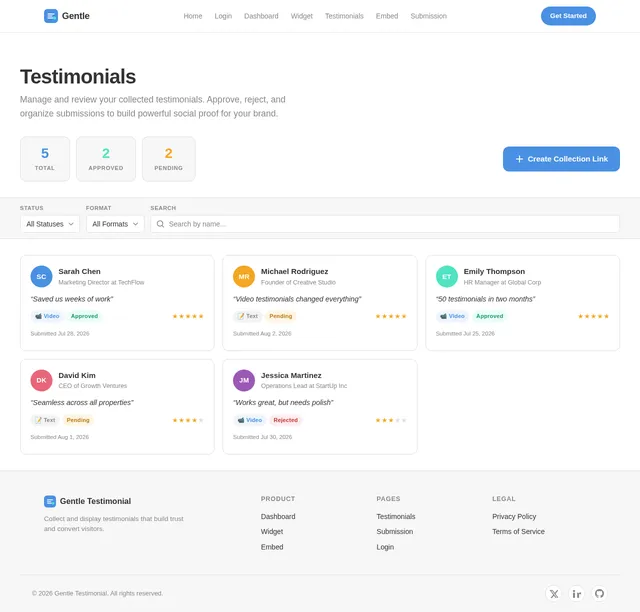This screenshot has width=640, height=612.
Task: Click Emily Thompson's star rating
Action: click(x=593, y=316)
